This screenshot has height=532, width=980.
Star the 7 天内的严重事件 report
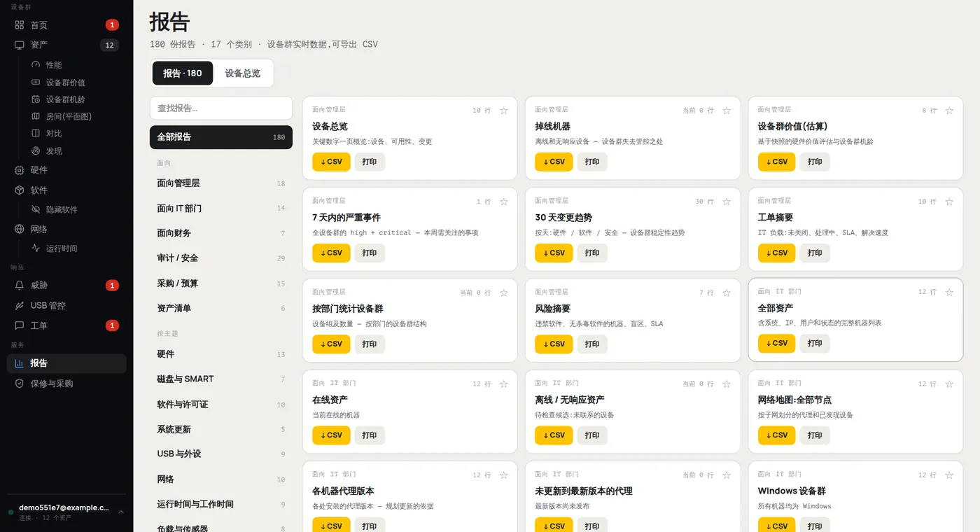pos(503,202)
